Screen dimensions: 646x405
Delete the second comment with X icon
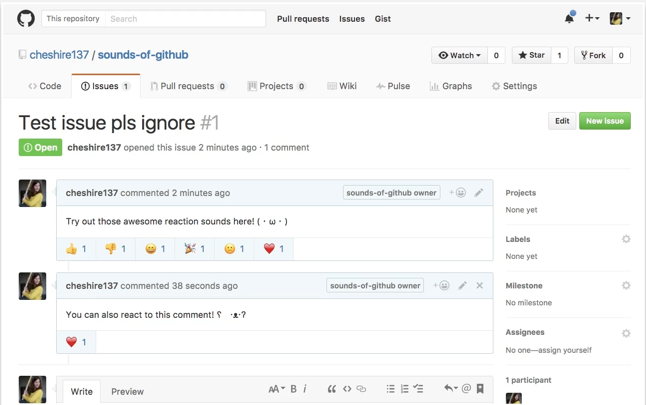[x=480, y=285]
